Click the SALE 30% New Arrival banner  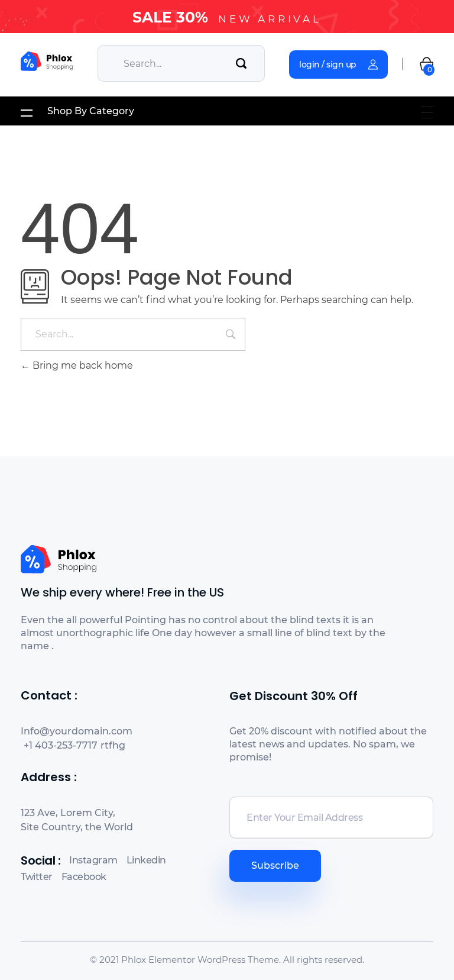tap(227, 18)
